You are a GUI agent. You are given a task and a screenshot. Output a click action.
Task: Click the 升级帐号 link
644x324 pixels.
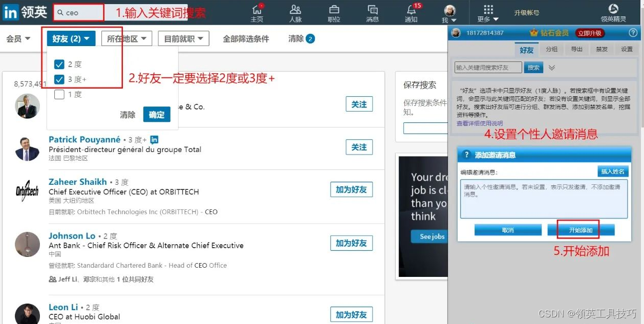[527, 13]
